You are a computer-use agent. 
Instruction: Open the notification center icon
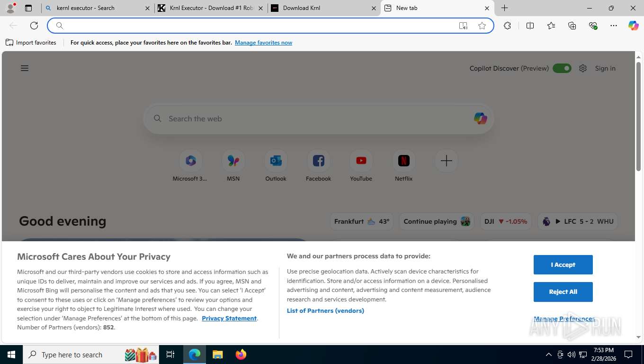tap(628, 355)
